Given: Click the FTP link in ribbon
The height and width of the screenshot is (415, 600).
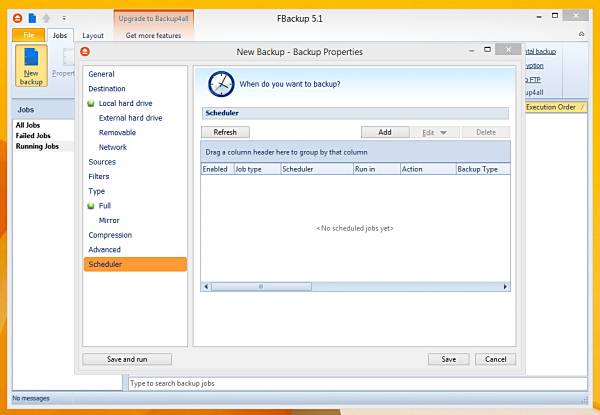Looking at the screenshot, I should [x=533, y=80].
